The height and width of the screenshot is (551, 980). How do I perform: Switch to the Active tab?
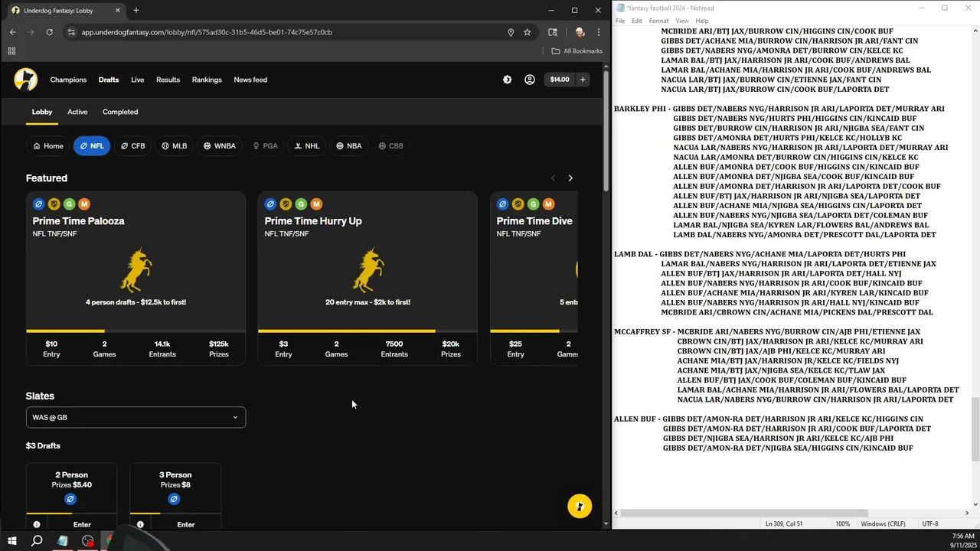coord(77,112)
